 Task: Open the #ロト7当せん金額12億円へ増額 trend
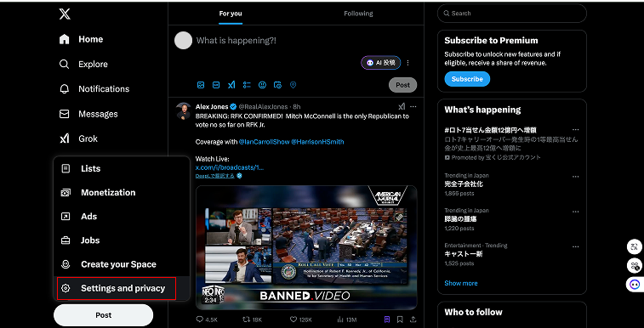coord(490,130)
